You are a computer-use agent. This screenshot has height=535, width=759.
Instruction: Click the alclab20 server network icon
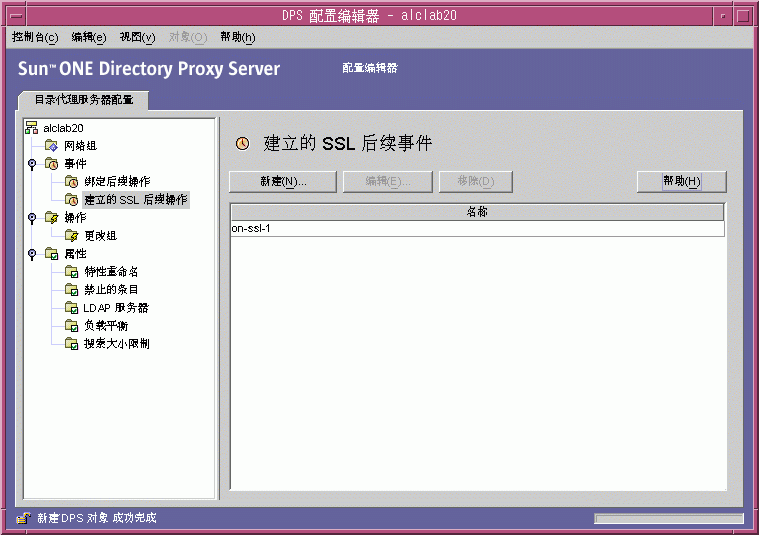pos(32,128)
